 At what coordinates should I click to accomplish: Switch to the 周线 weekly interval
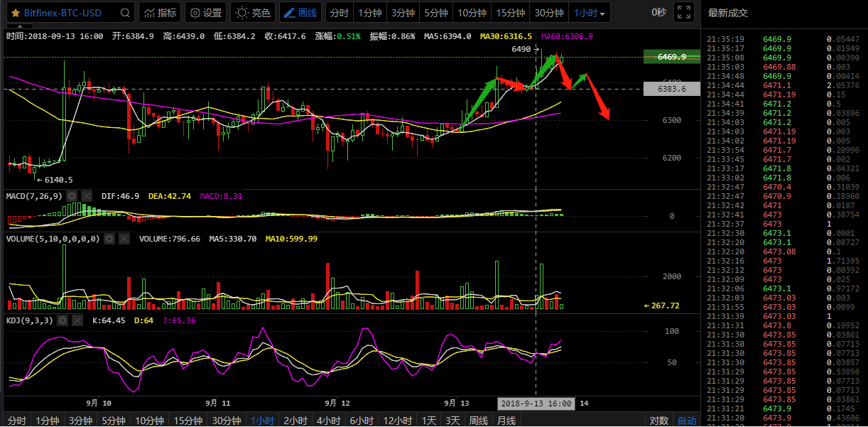[x=479, y=421]
